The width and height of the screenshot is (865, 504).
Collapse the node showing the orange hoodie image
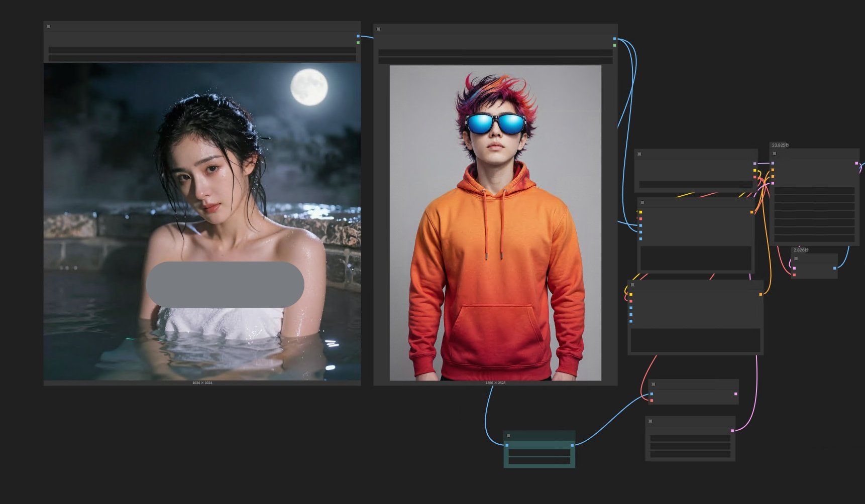tap(378, 29)
